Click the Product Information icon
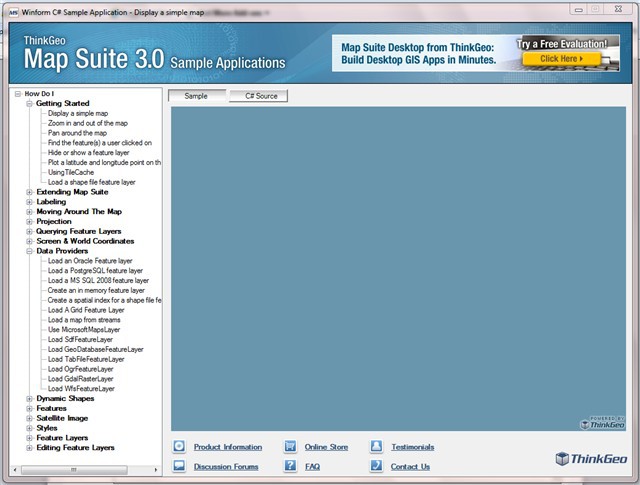Image resolution: width=640 pixels, height=485 pixels. 179,446
